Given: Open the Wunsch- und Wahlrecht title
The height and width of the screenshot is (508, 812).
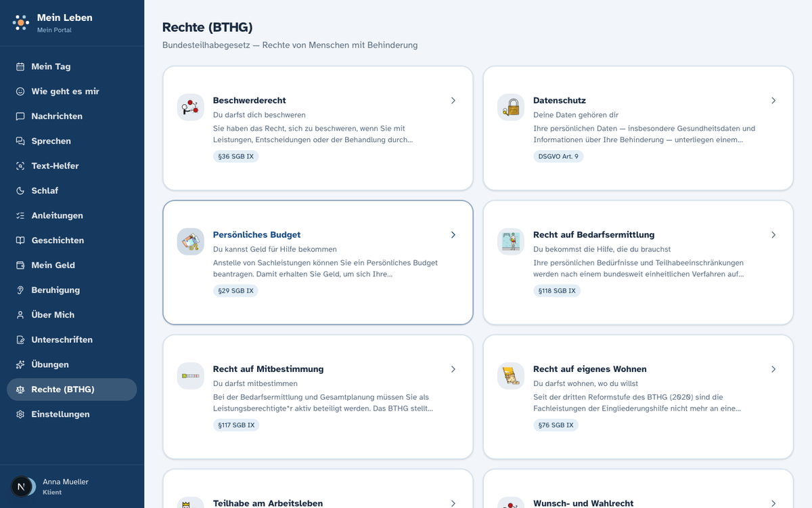Looking at the screenshot, I should [x=583, y=503].
